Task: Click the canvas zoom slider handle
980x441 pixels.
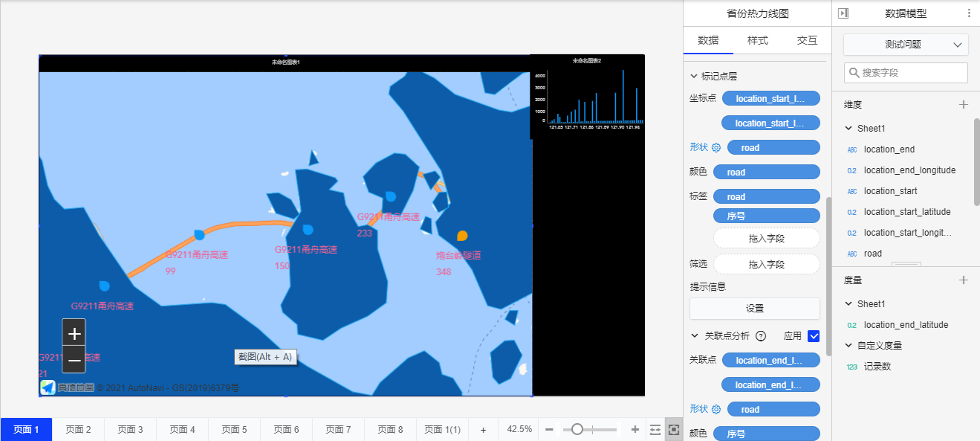Action: click(577, 429)
